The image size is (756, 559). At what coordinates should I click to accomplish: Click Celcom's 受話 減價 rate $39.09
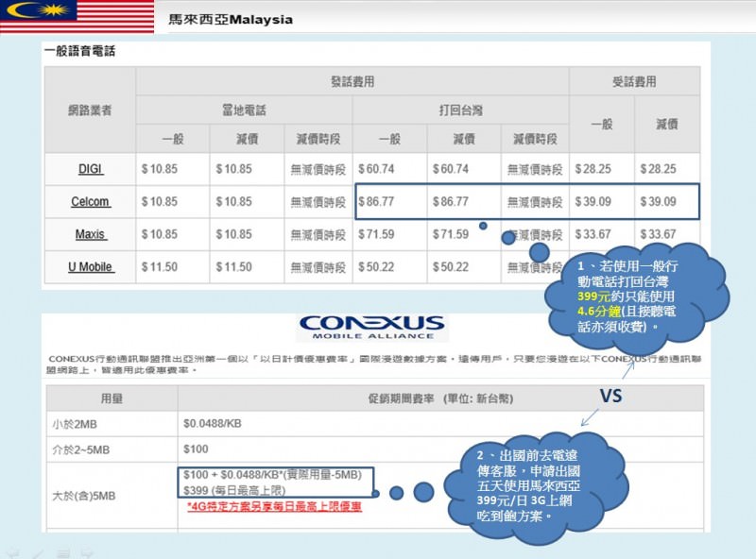[658, 201]
